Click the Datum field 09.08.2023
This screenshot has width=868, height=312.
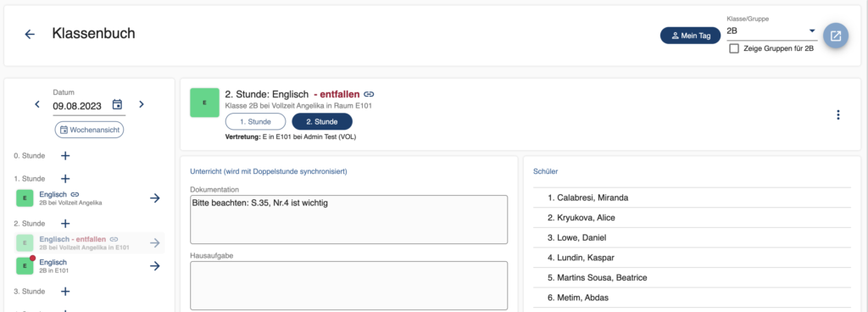(77, 106)
